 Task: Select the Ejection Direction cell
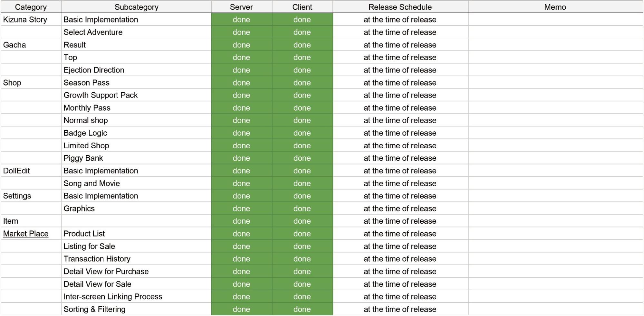point(137,70)
